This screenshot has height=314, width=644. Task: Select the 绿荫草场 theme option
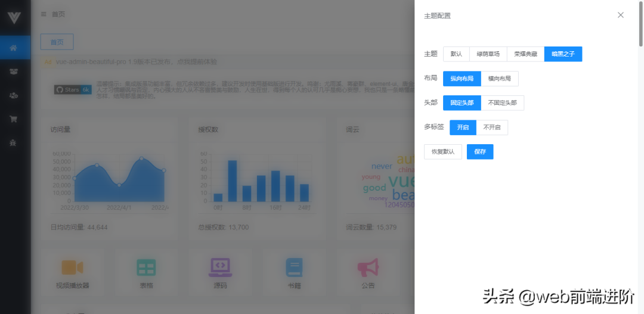tap(488, 54)
